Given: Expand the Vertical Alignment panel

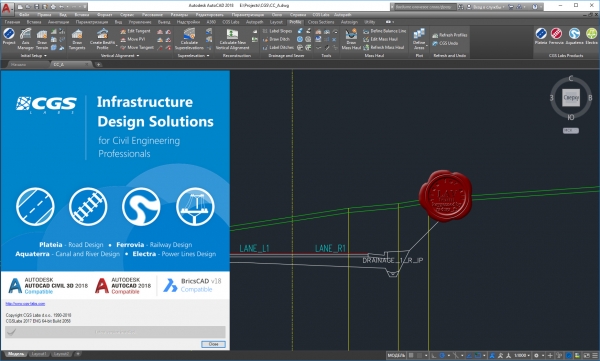Looking at the screenshot, I should [120, 56].
